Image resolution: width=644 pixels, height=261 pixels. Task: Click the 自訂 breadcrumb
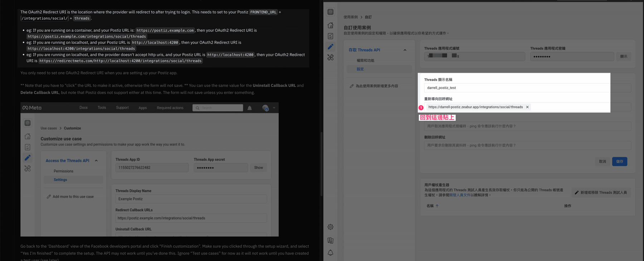click(x=368, y=17)
